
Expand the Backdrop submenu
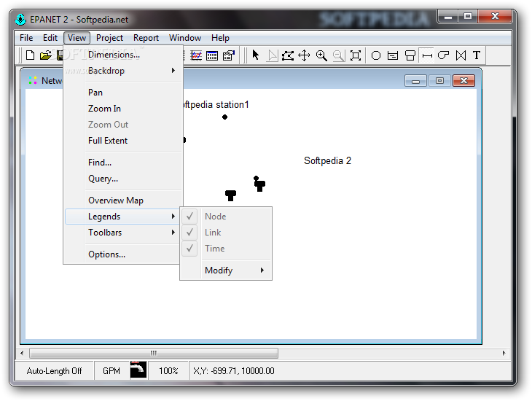point(122,71)
